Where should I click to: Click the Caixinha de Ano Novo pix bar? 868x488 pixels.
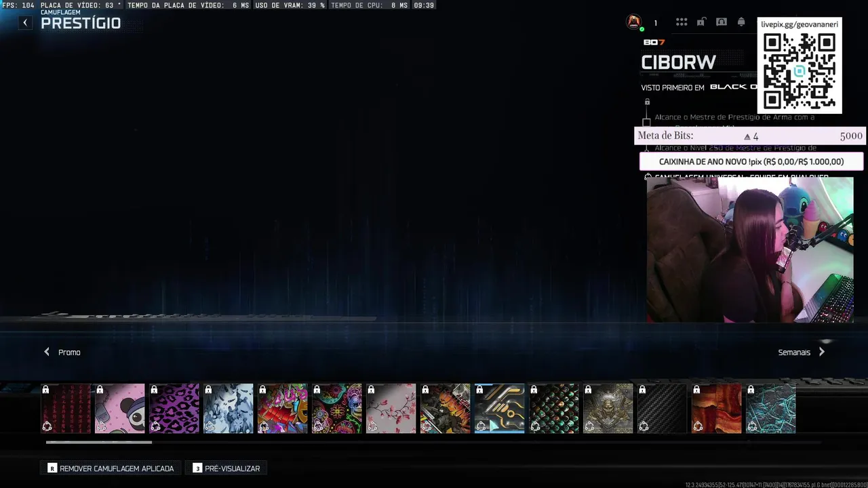[x=751, y=162]
